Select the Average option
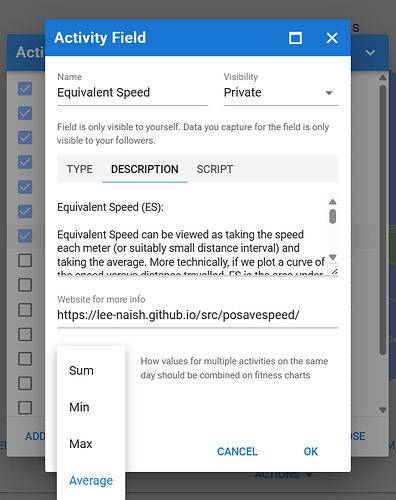Image resolution: width=396 pixels, height=500 pixels. 91,480
